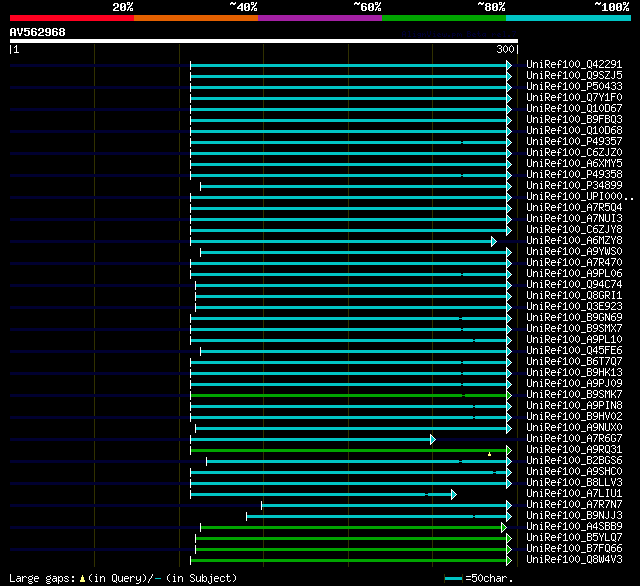Viewport: 640px width, 586px height.
Task: Click the UniRef100_A6MZY8 label
Action: pos(574,241)
